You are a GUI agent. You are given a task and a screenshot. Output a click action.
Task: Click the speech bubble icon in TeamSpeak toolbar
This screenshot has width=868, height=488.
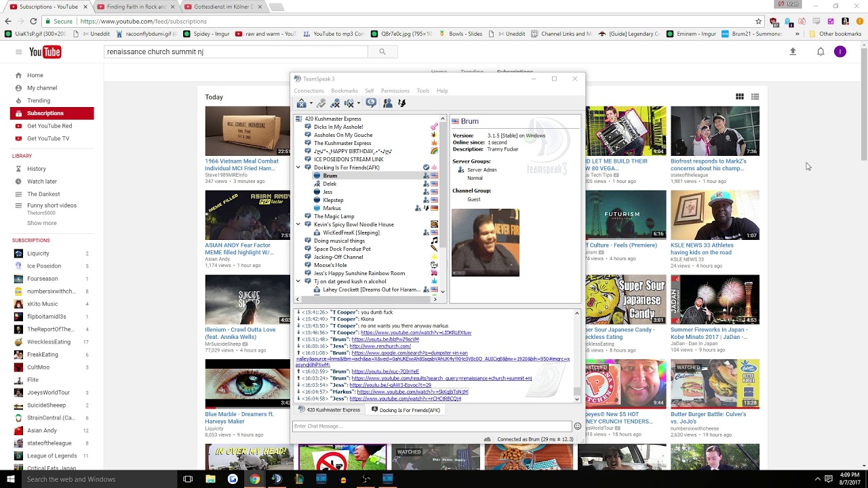371,103
